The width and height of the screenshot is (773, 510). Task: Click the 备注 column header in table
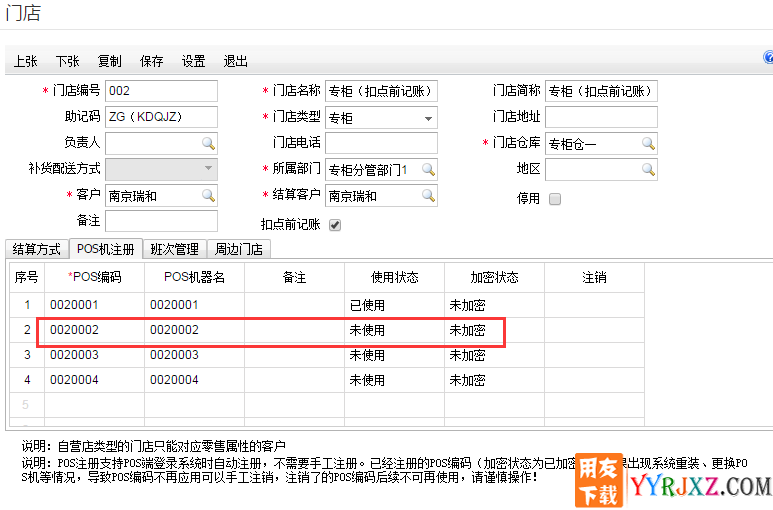click(x=294, y=277)
